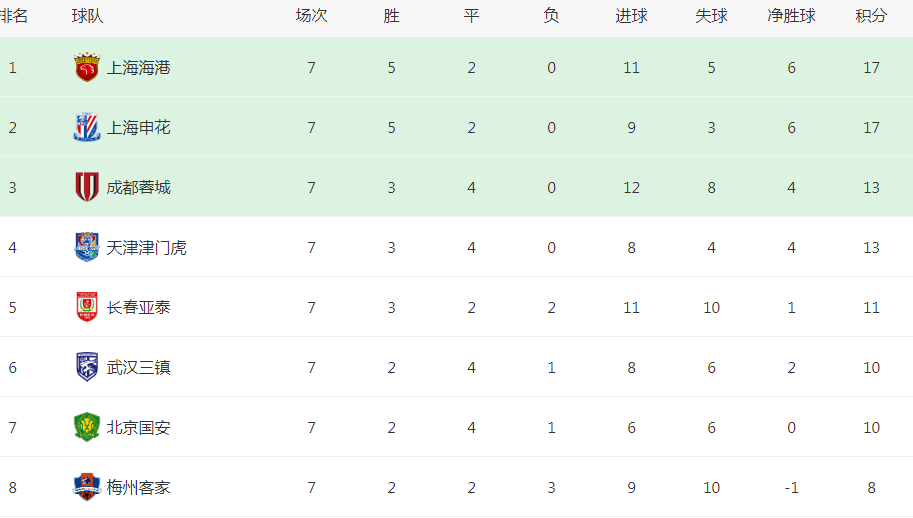Open the 天津津门虎 team logo
The image size is (913, 518).
[x=87, y=247]
